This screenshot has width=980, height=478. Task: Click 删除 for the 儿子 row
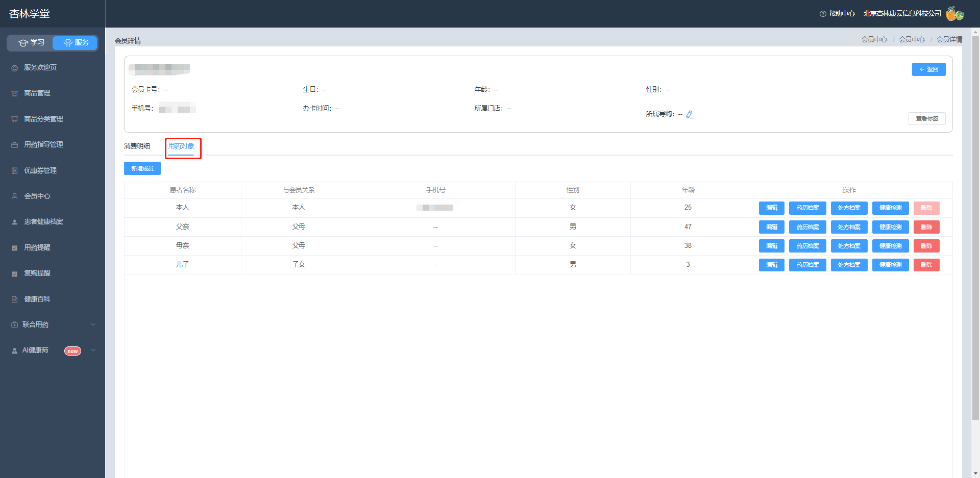coord(926,265)
